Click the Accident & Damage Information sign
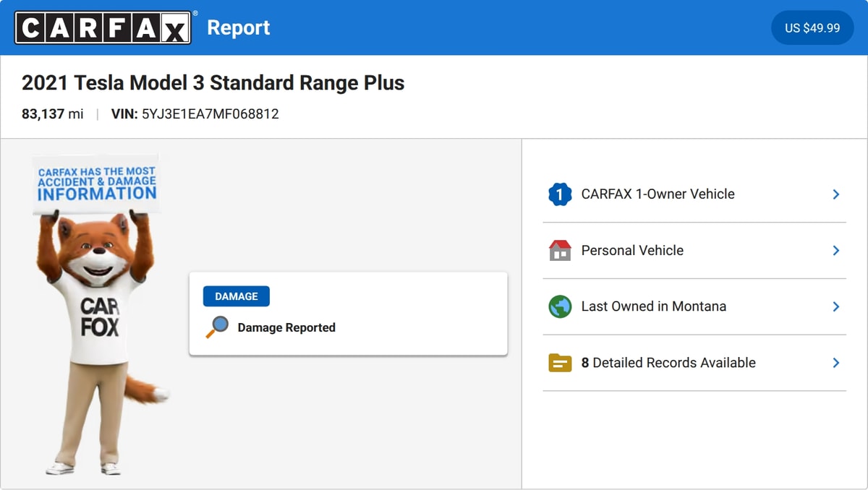The image size is (868, 490). [96, 183]
